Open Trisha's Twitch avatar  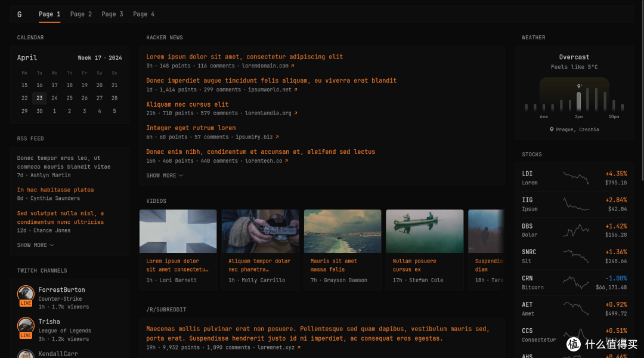tap(26, 325)
